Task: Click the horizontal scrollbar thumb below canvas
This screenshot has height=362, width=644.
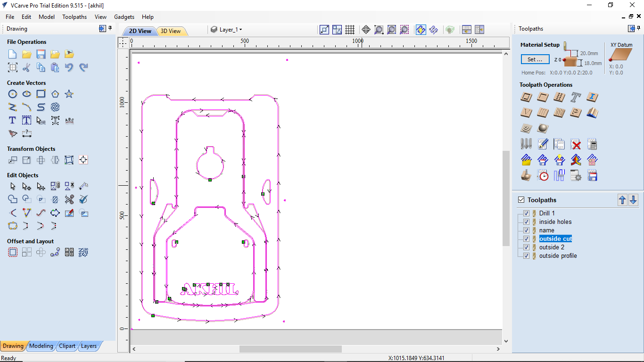Action: pos(290,349)
